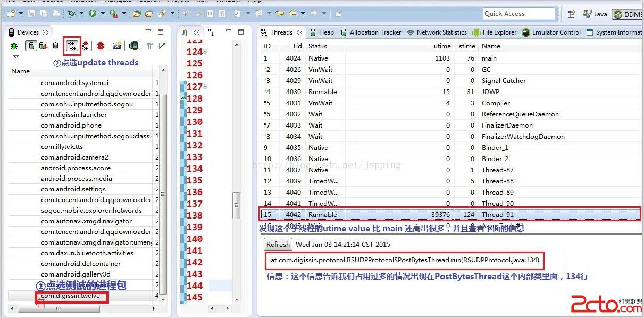This screenshot has height=318, width=644.
Task: Click the Search flashlight icon
Action: coord(162,13)
